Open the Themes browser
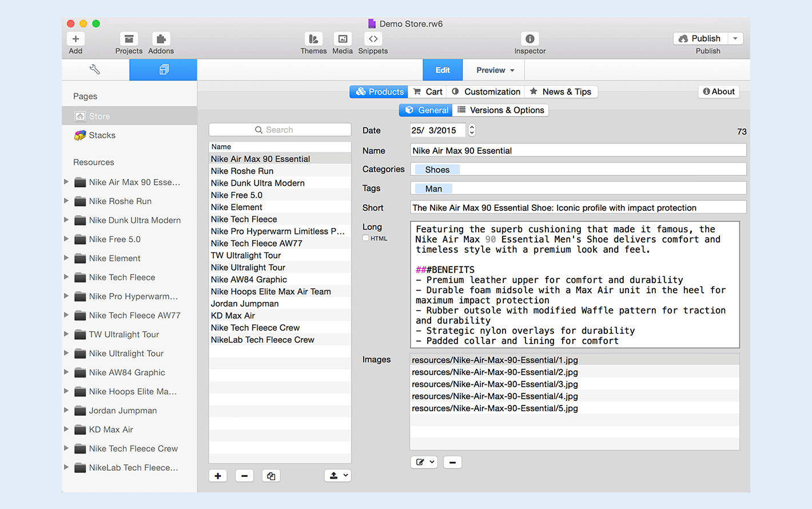 pyautogui.click(x=313, y=39)
